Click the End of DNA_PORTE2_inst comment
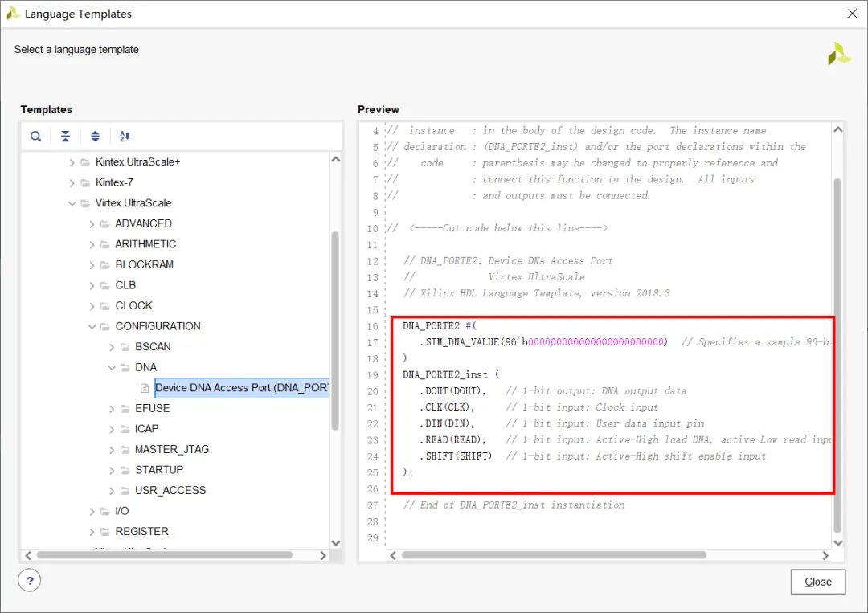 (514, 505)
